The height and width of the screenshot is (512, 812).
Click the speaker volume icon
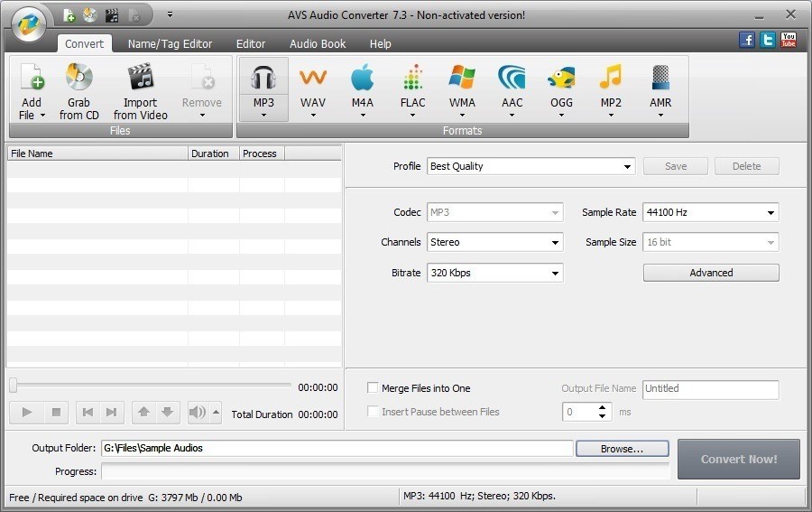click(198, 413)
